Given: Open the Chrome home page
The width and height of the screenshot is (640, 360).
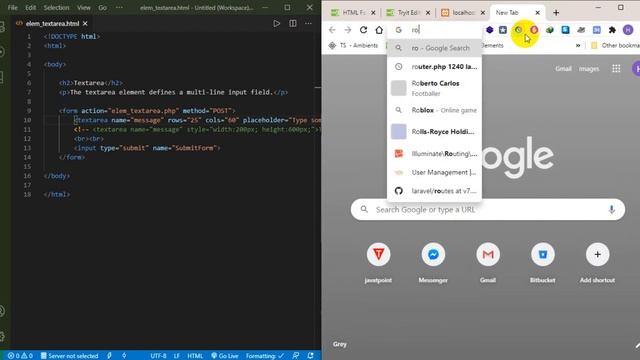Looking at the screenshot, I should tap(379, 30).
